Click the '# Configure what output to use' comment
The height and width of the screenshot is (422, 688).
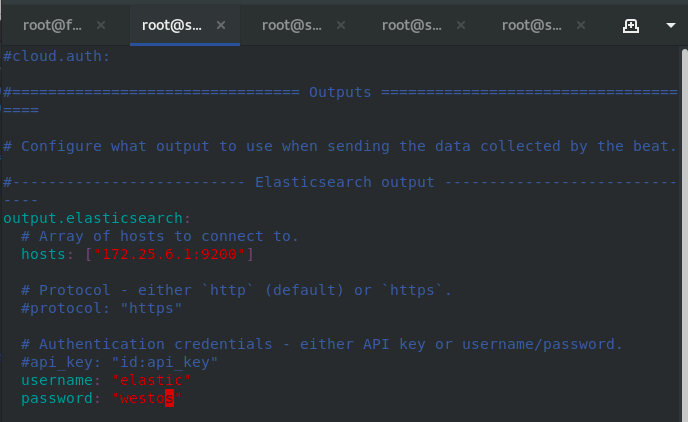point(340,146)
